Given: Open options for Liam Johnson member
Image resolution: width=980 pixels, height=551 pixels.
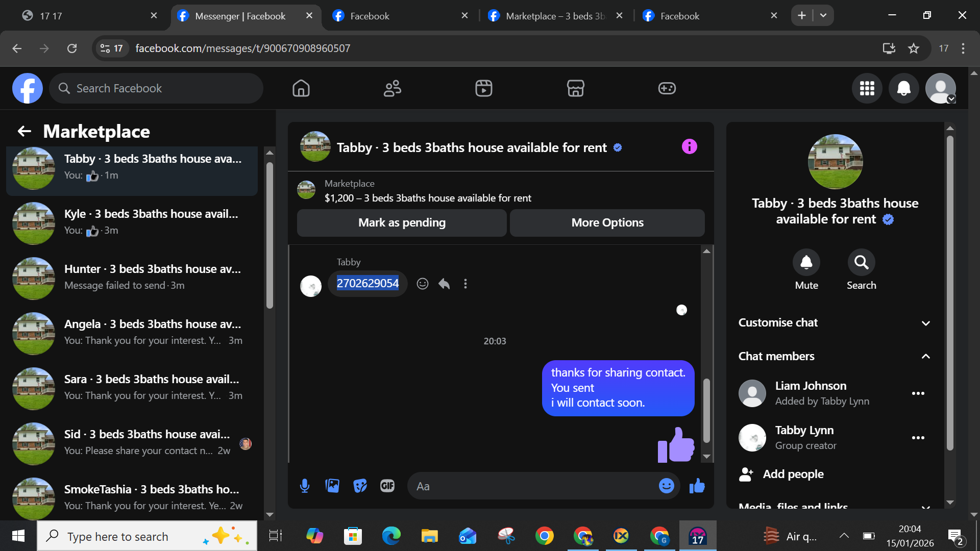Looking at the screenshot, I should point(918,393).
